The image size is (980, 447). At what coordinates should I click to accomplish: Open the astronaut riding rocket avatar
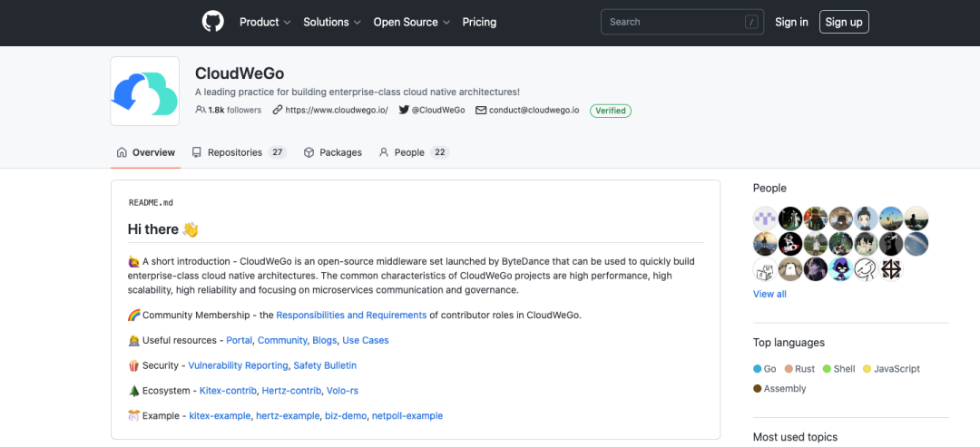(x=790, y=244)
